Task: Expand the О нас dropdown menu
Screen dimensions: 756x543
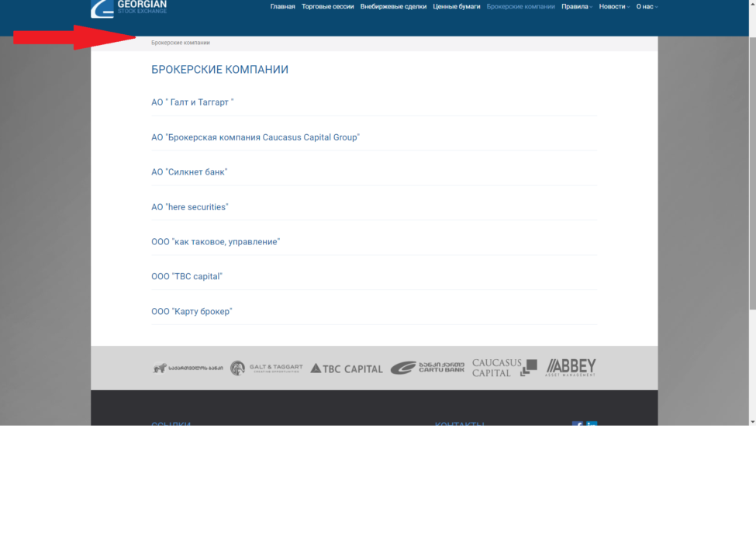Action: [x=647, y=6]
